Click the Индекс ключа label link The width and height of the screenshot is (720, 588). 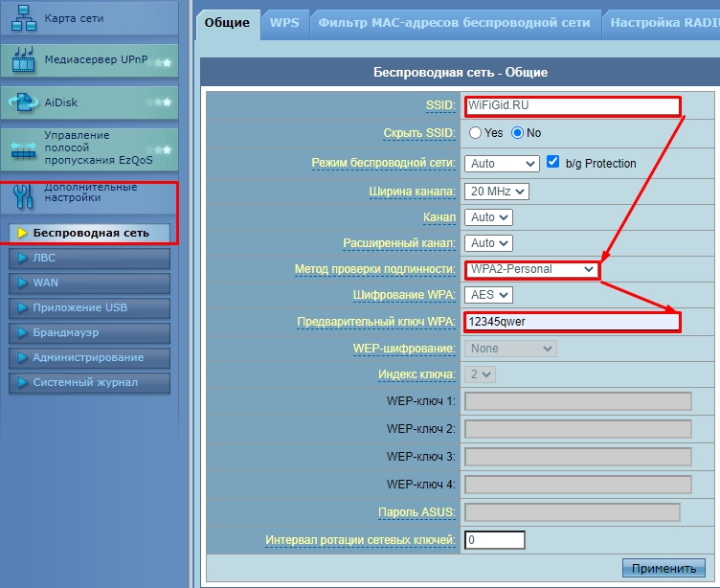pos(416,374)
